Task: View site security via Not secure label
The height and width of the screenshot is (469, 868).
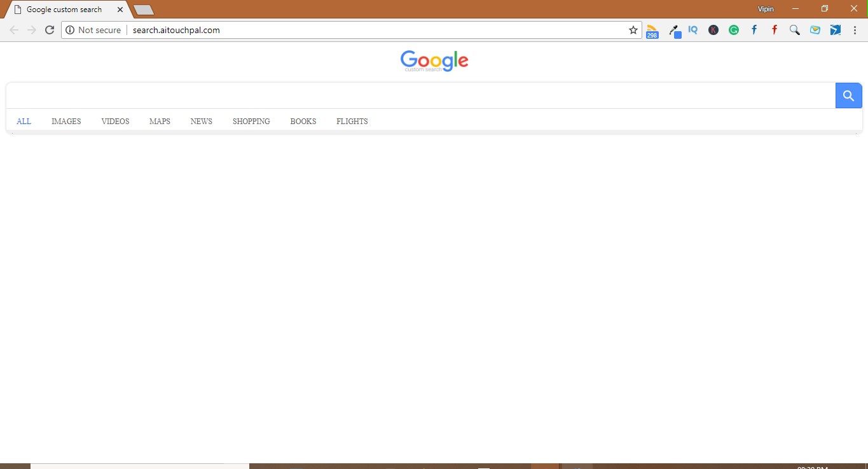Action: pos(93,29)
